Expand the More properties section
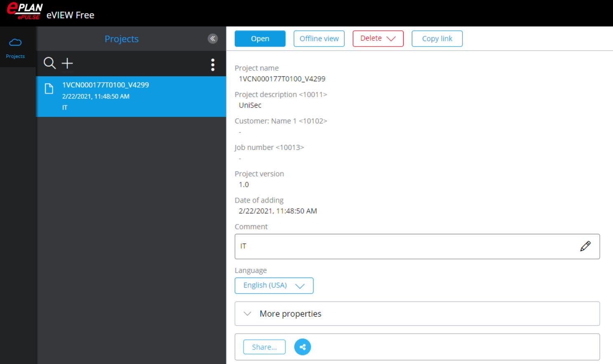Viewport: 613px width, 364px height. click(x=417, y=314)
